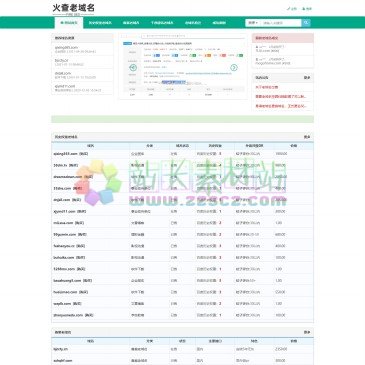Screen dimensions: 365x365
Task: Click the carousel screenshot image
Action: (x=183, y=66)
